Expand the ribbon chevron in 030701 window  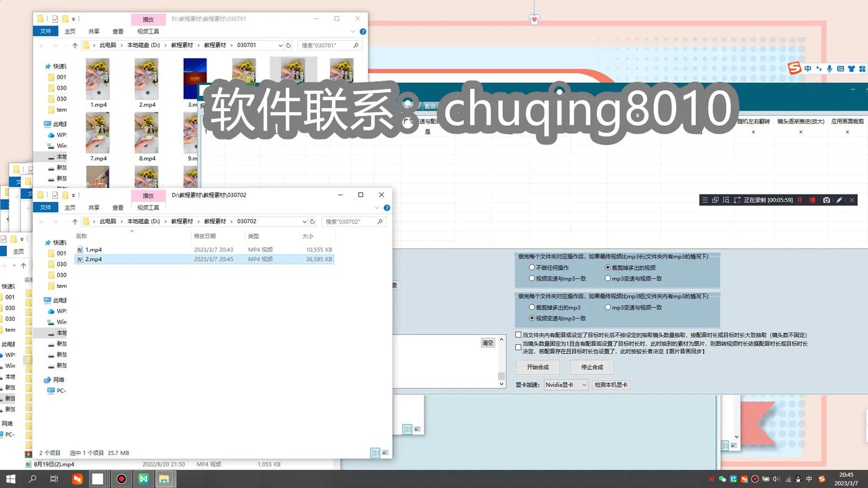coord(353,31)
